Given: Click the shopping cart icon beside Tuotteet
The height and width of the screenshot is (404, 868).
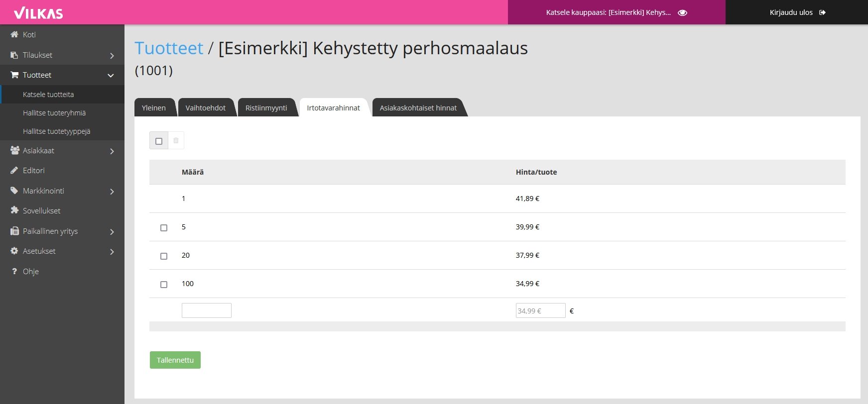Looking at the screenshot, I should (14, 75).
